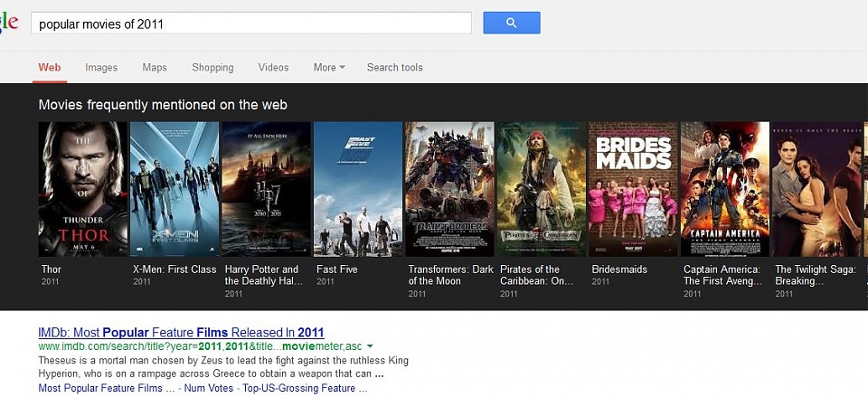Open the Bridesmaids poster
Screen dimensions: 868x407
point(633,189)
